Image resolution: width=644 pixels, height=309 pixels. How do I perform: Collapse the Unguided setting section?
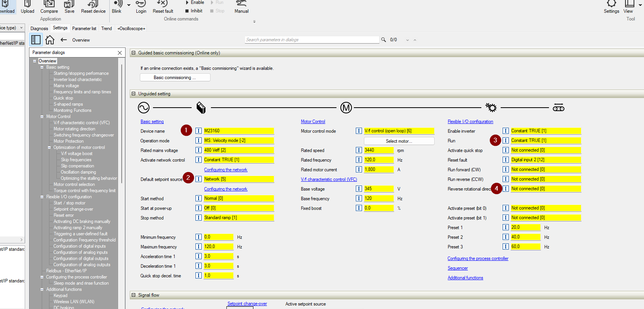pyautogui.click(x=134, y=94)
